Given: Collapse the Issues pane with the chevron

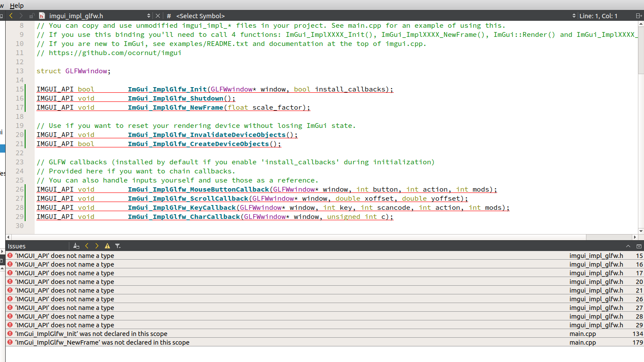Looking at the screenshot, I should 628,246.
